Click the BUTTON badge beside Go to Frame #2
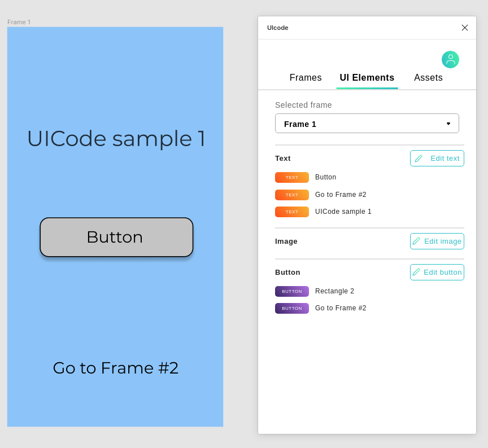Viewport: 488px width, 448px height. tap(292, 308)
